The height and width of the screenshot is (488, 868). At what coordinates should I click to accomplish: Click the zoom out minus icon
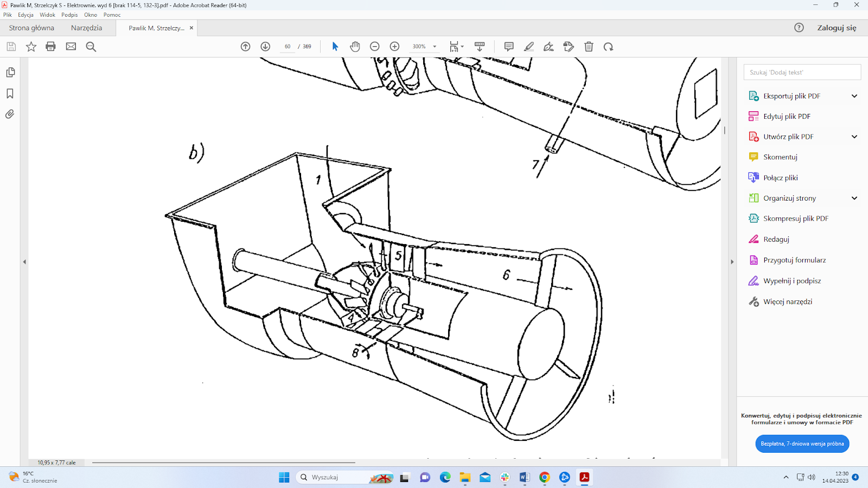coord(374,47)
